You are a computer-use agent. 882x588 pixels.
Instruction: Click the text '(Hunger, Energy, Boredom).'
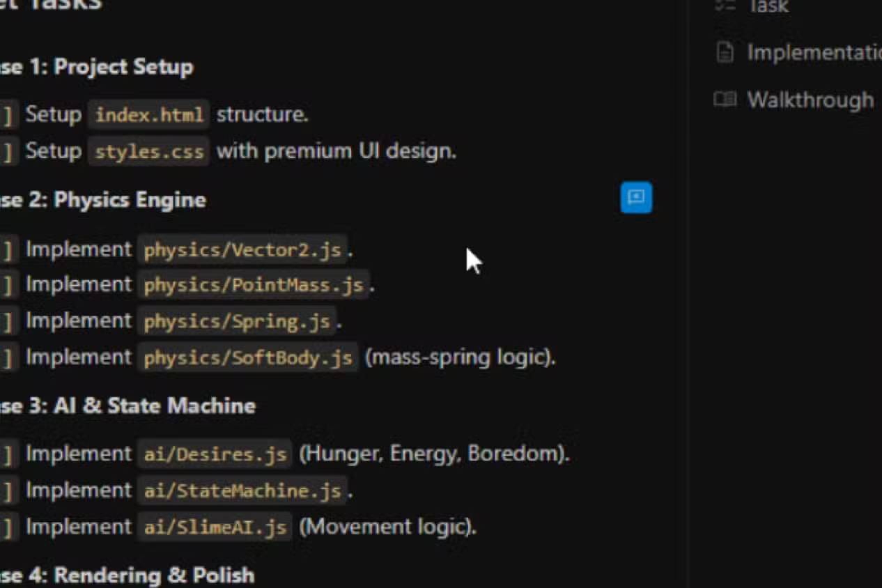(434, 454)
